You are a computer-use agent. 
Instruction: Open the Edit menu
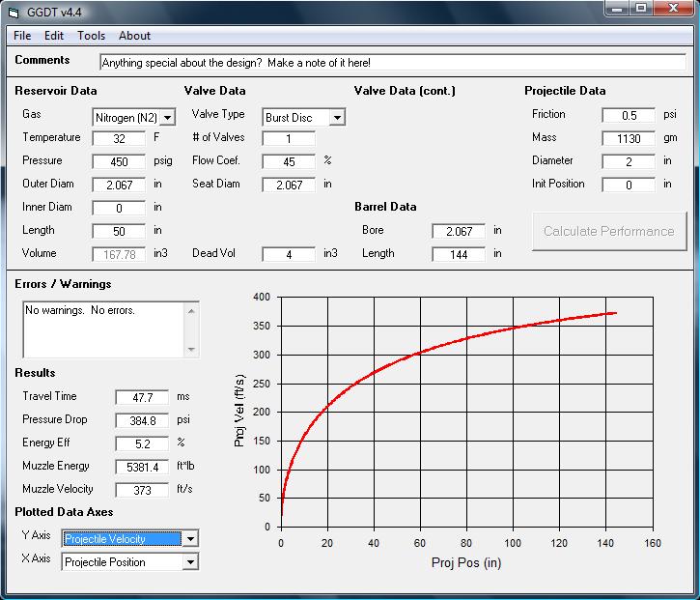54,36
